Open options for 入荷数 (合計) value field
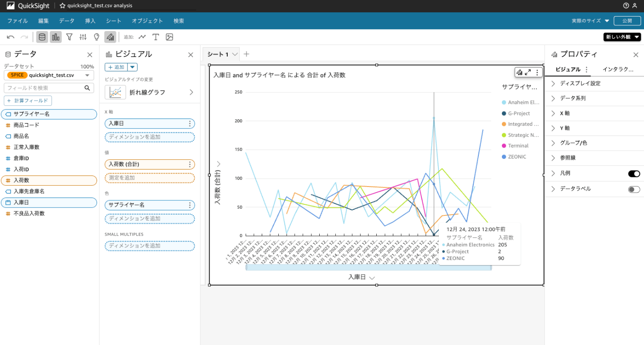Screen dimensions: 644x345 point(190,164)
